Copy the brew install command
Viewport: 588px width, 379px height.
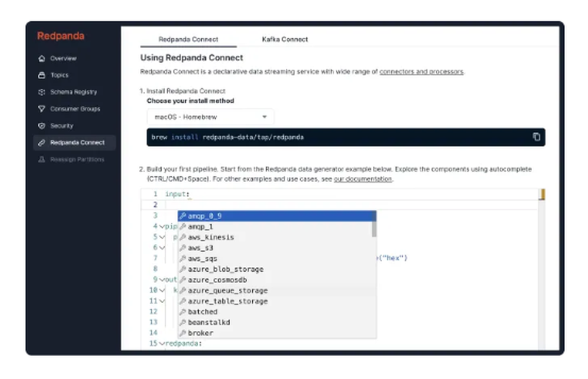tap(536, 136)
